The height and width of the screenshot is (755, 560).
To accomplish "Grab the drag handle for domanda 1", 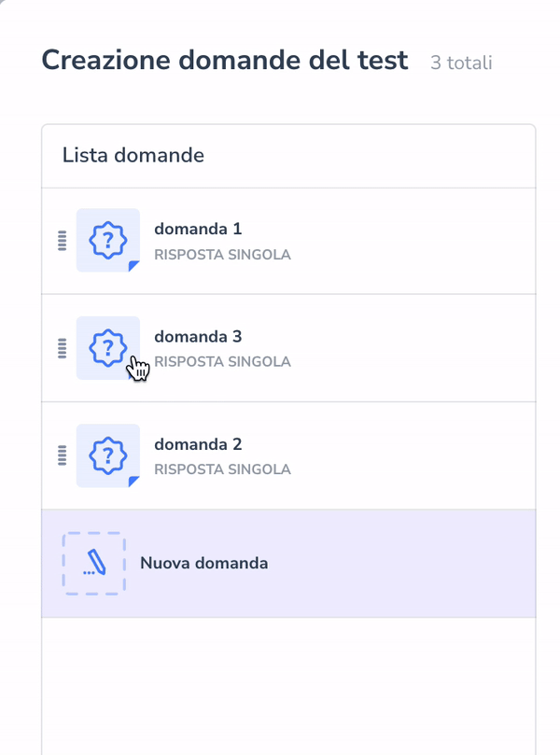I will pos(63,241).
